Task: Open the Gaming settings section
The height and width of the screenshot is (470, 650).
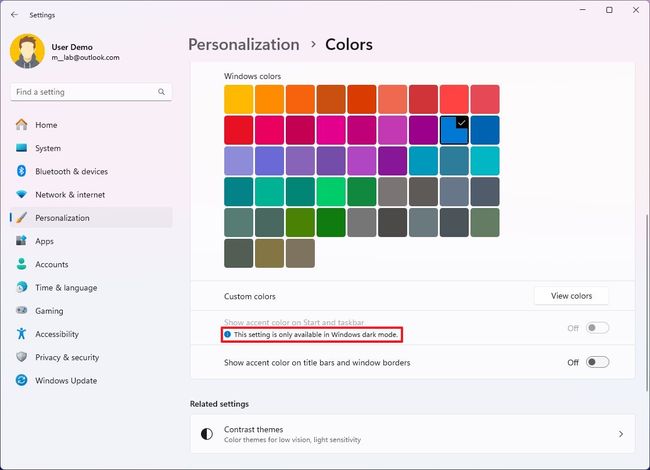Action: point(49,311)
